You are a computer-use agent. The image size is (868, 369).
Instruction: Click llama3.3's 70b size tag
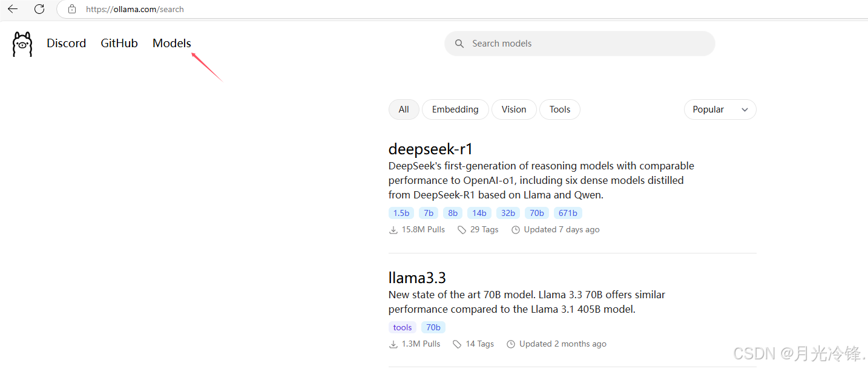[433, 327]
